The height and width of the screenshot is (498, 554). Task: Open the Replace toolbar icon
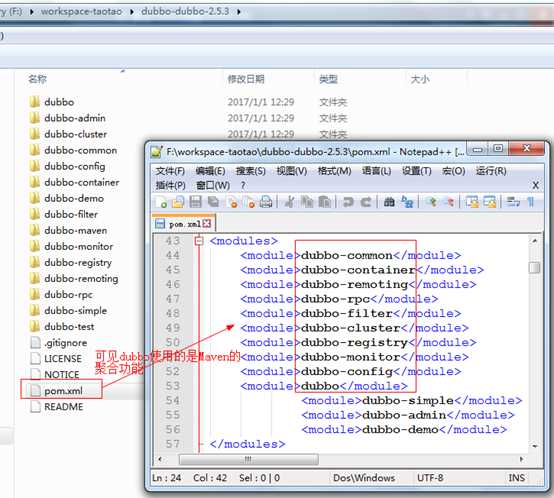(x=407, y=202)
